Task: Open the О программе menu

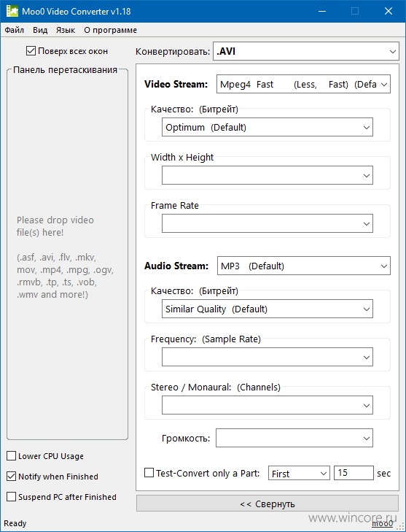Action: click(111, 30)
